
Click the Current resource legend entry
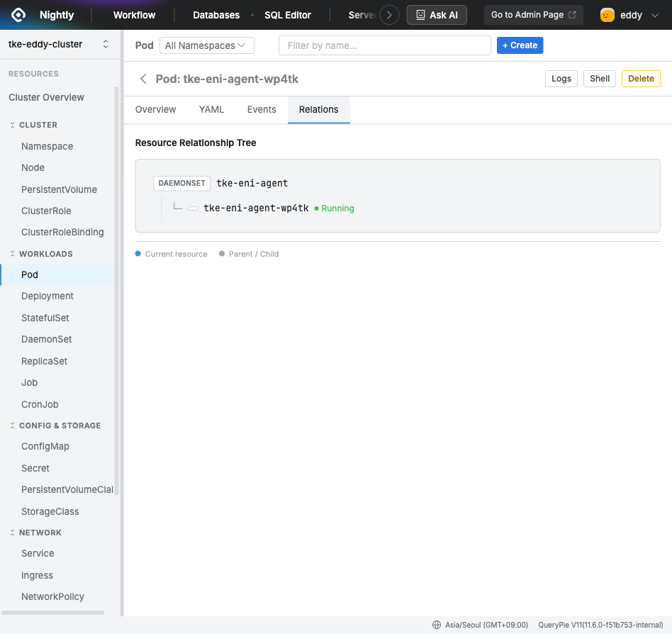(x=171, y=254)
